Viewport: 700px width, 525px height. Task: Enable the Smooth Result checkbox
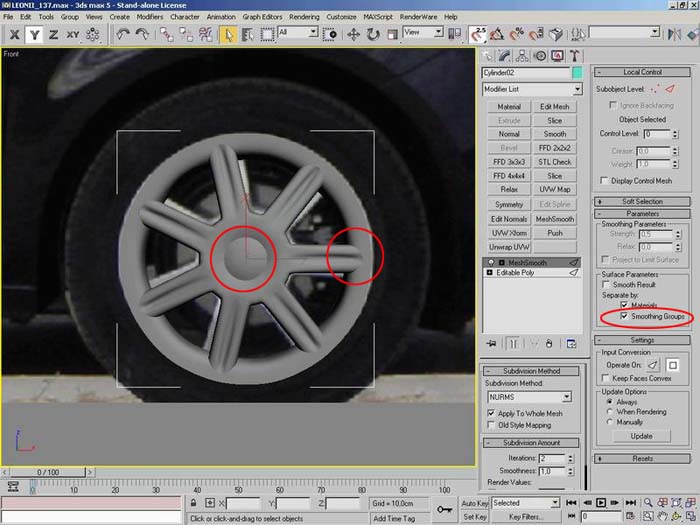607,285
